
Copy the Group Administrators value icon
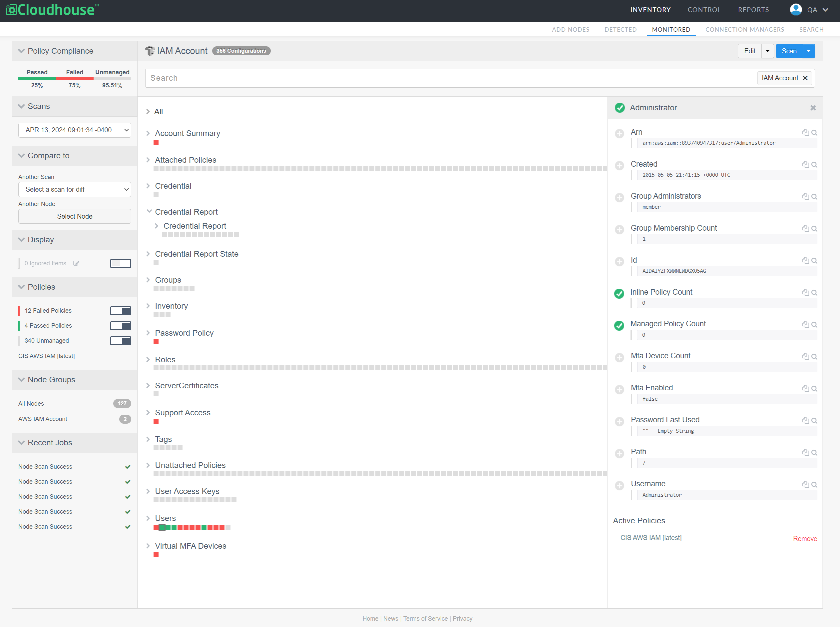pos(805,196)
